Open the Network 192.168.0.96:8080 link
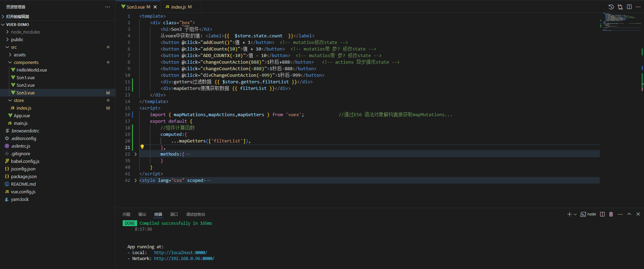The width and height of the screenshot is (644, 269). click(184, 259)
